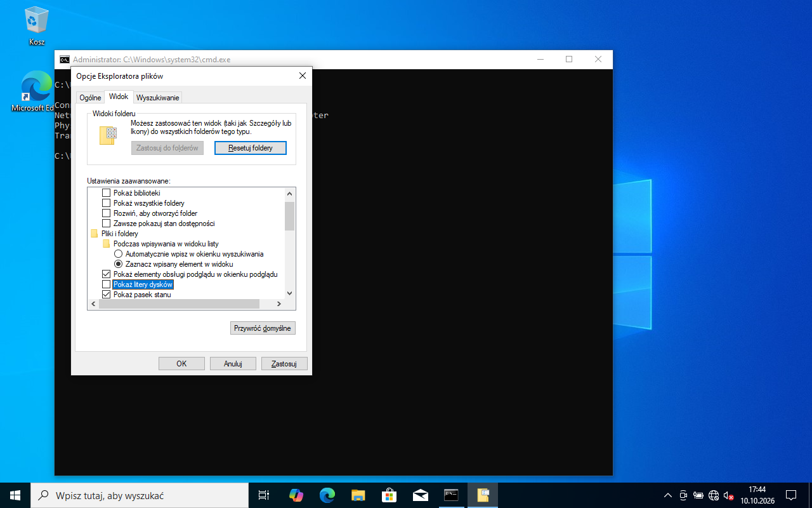812x508 pixels.
Task: Click the Zastosuj button
Action: coord(284,364)
